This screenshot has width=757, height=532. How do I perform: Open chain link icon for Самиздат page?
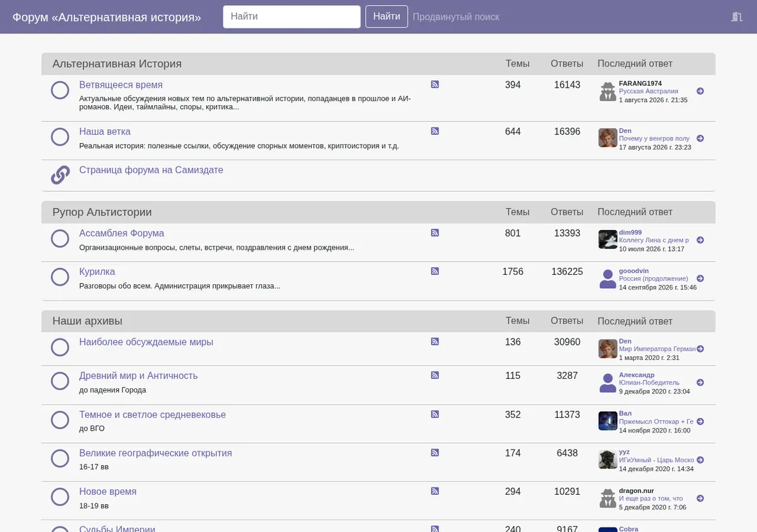click(60, 175)
